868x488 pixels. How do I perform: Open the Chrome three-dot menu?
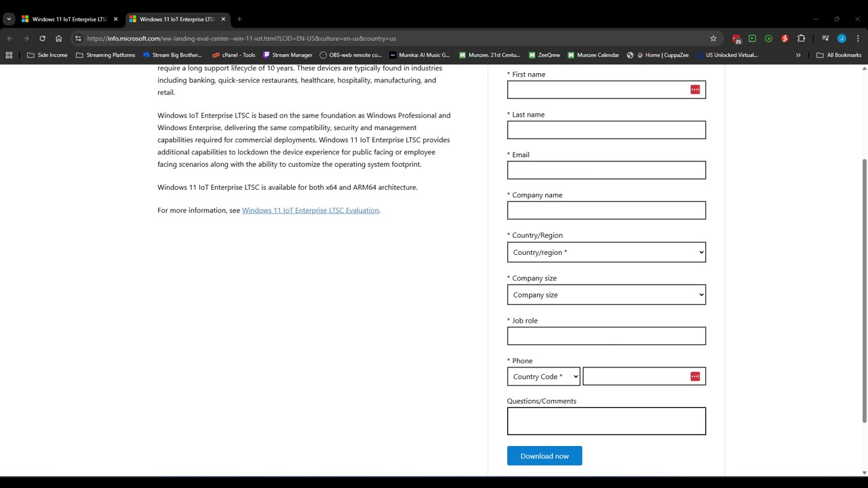[x=858, y=39]
